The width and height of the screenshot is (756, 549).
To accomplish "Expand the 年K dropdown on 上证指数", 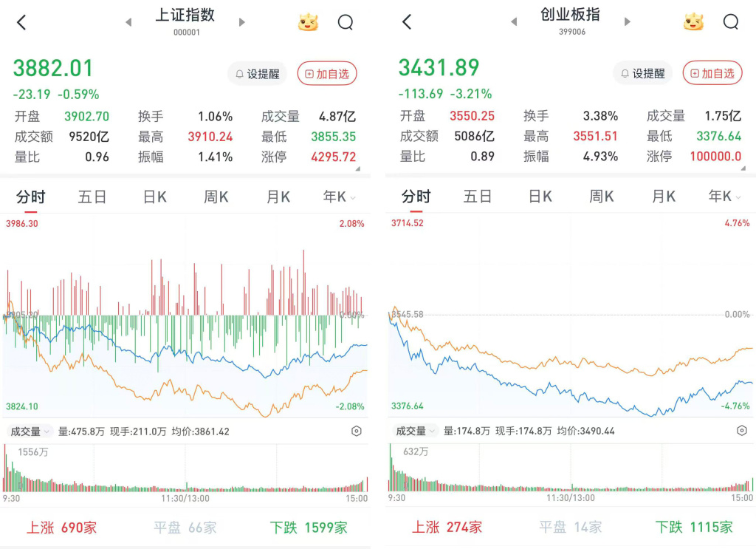I will (x=340, y=197).
